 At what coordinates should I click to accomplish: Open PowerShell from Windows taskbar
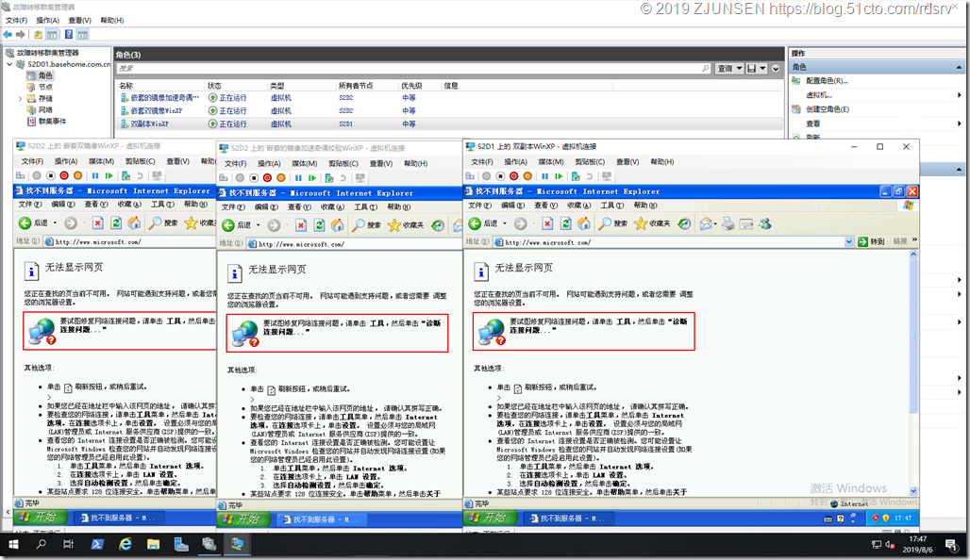pos(97,544)
